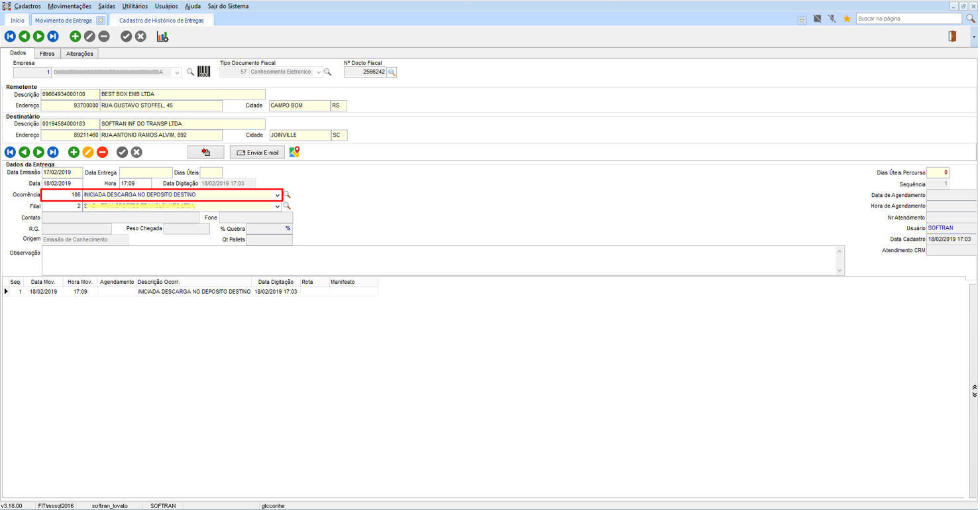Go to next record in main toolbar
The height and width of the screenshot is (510, 980).
39,36
